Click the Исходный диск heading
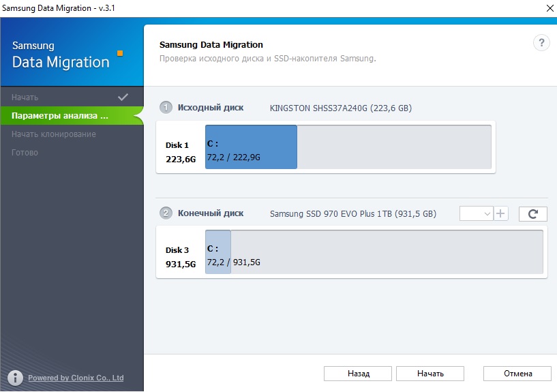The height and width of the screenshot is (392, 557). coord(211,108)
